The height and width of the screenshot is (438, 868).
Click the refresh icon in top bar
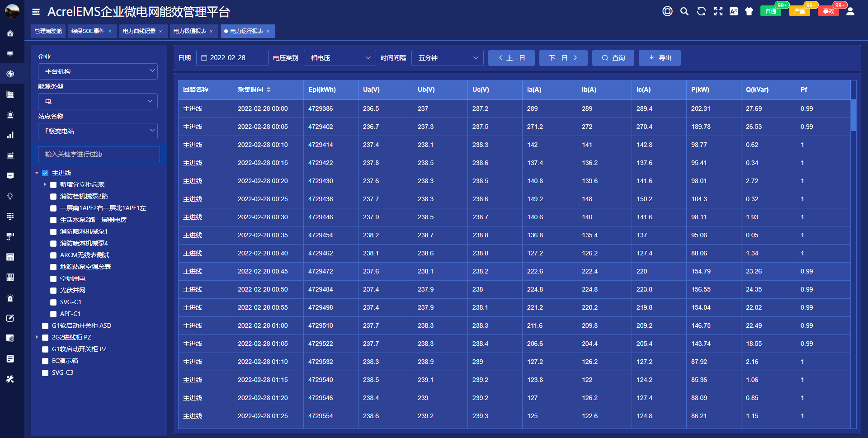(x=701, y=12)
